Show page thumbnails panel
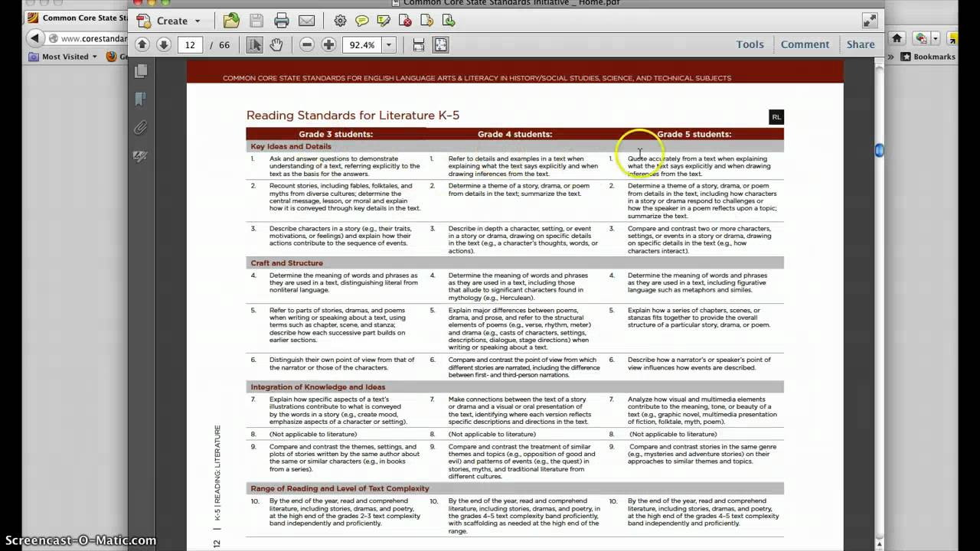 [x=141, y=71]
